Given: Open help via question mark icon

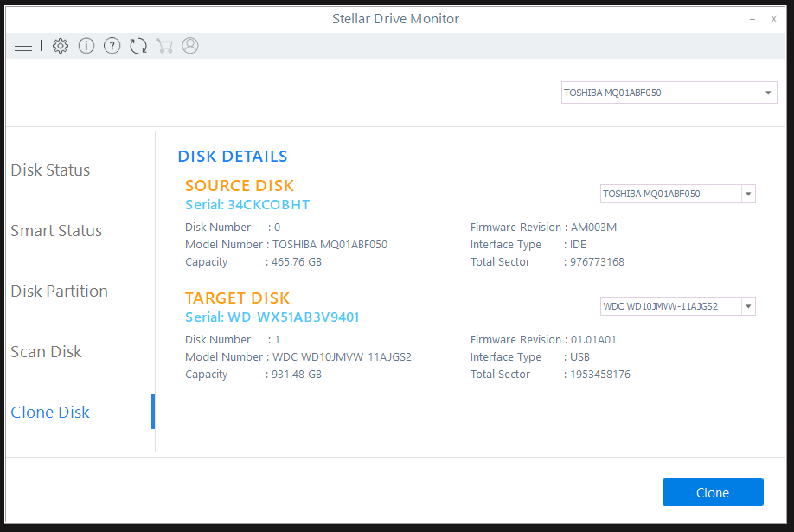Looking at the screenshot, I should pos(112,46).
